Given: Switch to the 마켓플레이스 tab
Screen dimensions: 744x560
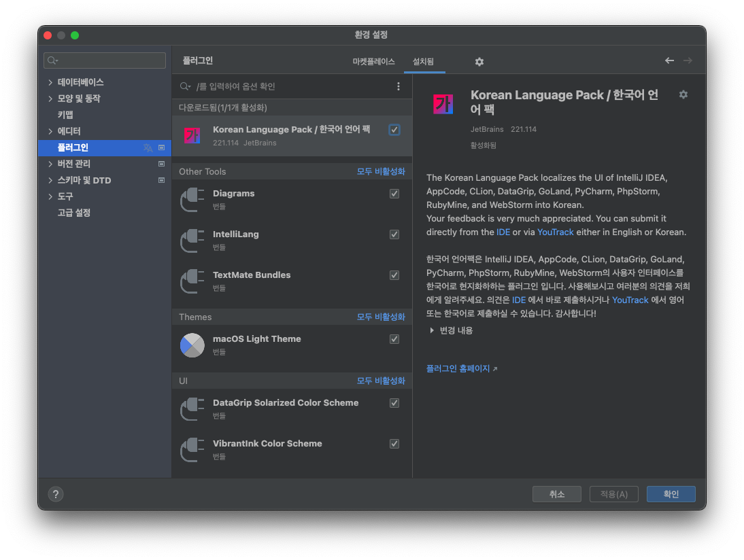Looking at the screenshot, I should (373, 62).
